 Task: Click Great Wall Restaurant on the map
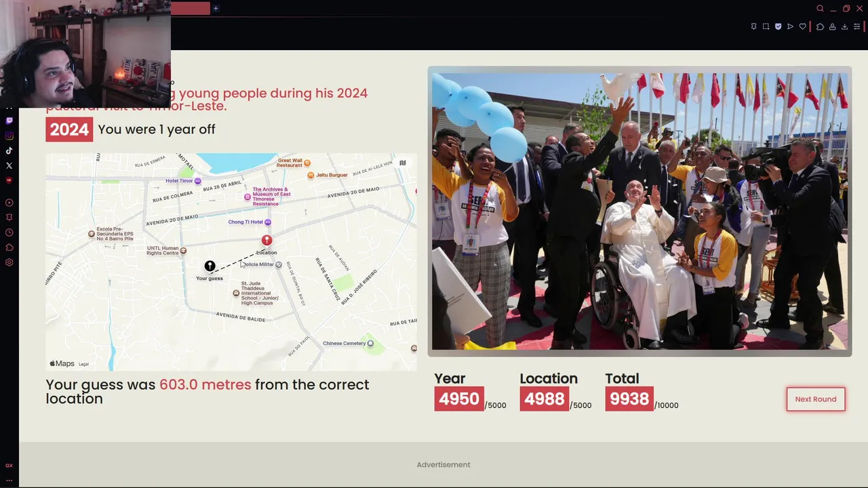pos(294,163)
